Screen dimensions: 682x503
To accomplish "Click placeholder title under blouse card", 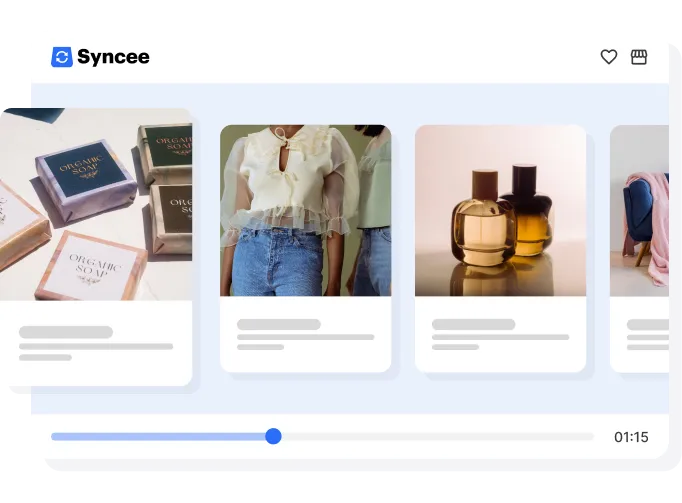I will pyautogui.click(x=278, y=324).
